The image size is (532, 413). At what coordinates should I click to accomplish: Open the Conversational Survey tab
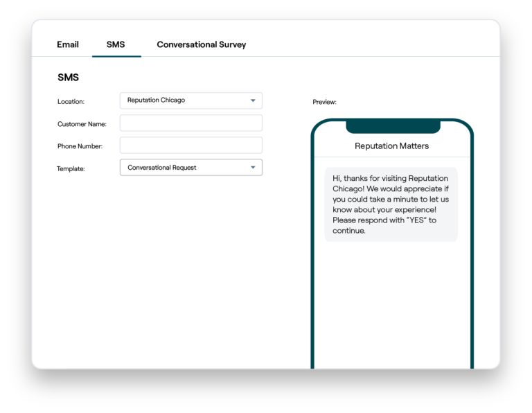[x=201, y=44]
